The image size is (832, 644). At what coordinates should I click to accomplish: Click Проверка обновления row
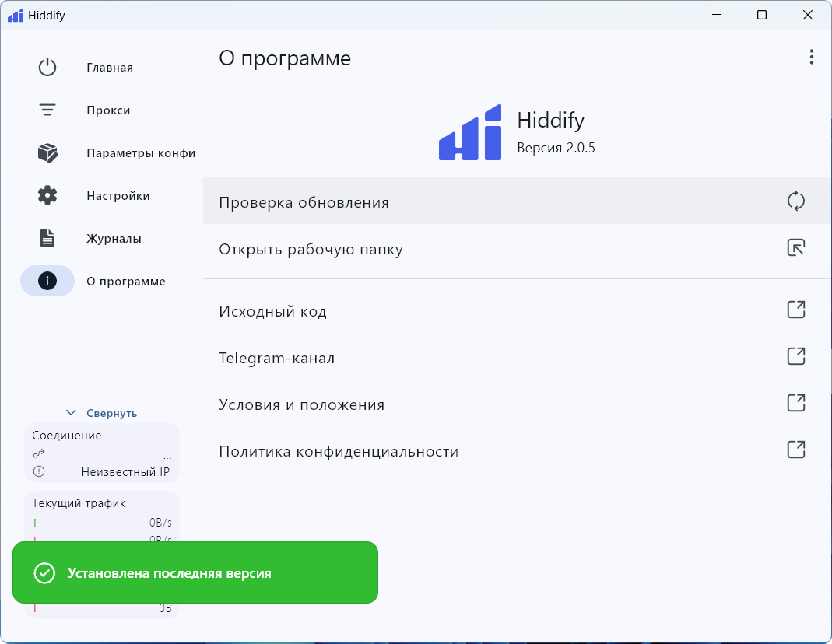click(304, 202)
